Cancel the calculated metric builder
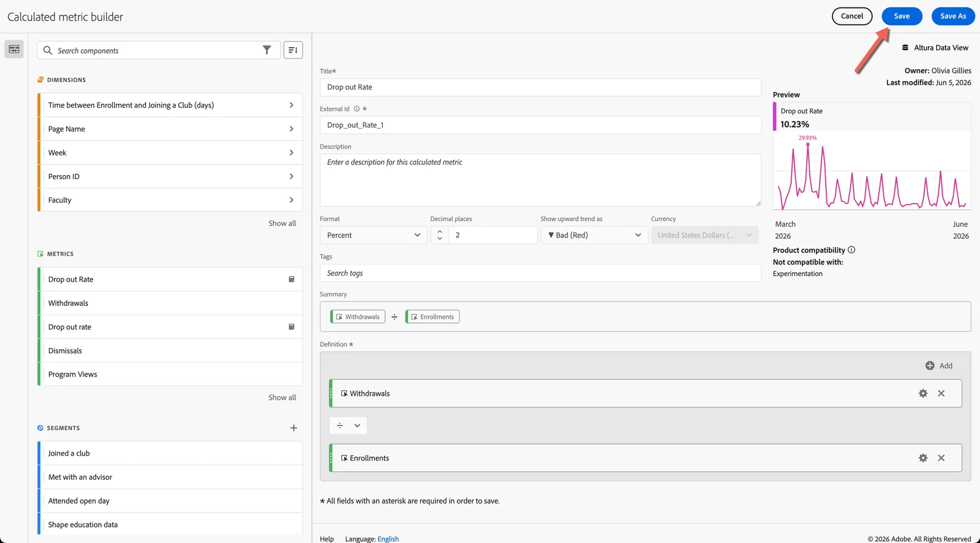The width and height of the screenshot is (980, 543). pyautogui.click(x=852, y=16)
